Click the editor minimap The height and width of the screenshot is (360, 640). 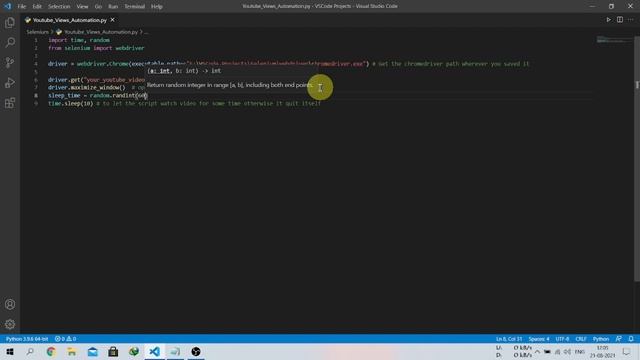[x=614, y=40]
